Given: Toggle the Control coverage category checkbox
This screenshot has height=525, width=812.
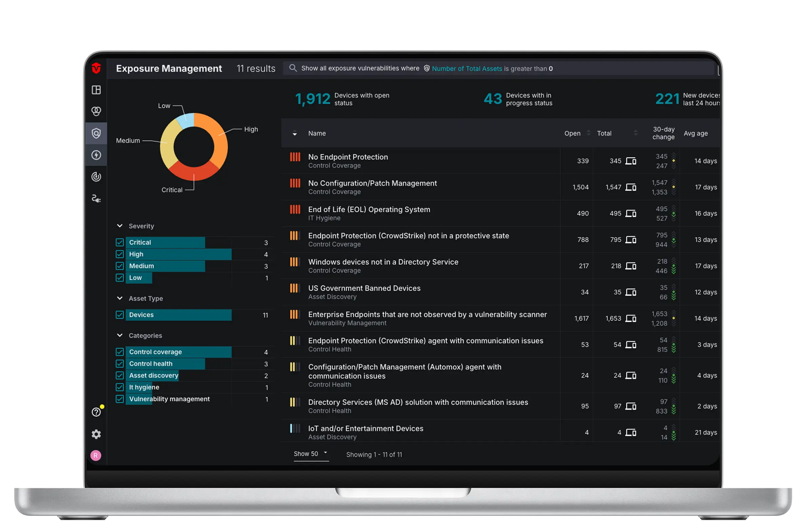Looking at the screenshot, I should pyautogui.click(x=120, y=352).
